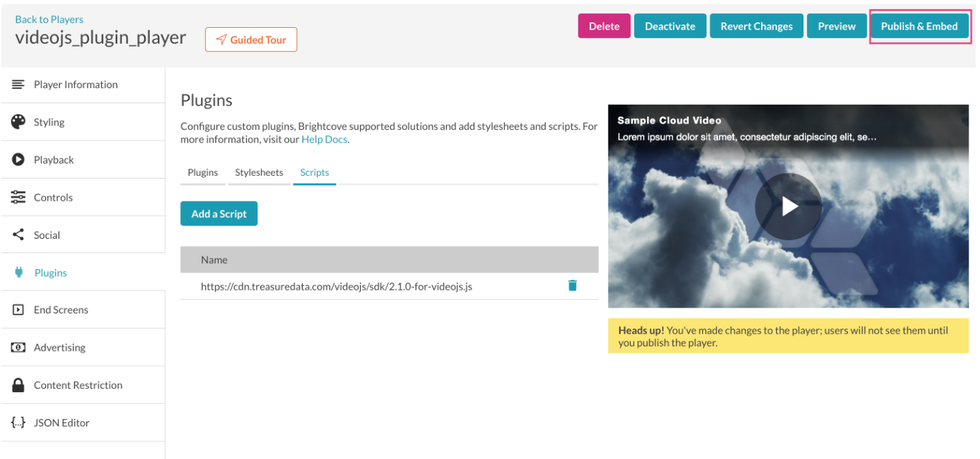Play the Sample Cloud Video preview
The width and height of the screenshot is (980, 459).
point(788,207)
